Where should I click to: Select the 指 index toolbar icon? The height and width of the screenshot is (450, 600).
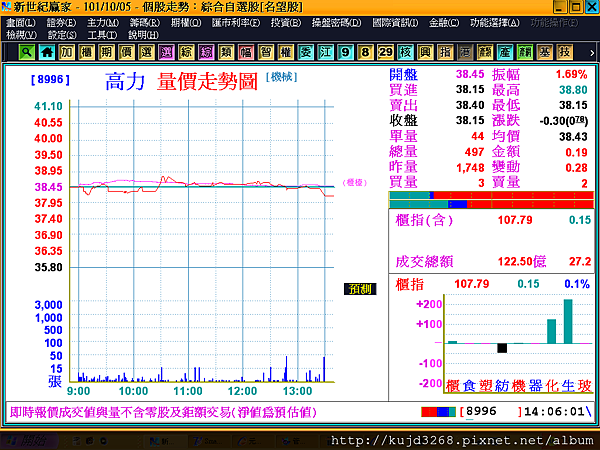click(x=445, y=52)
